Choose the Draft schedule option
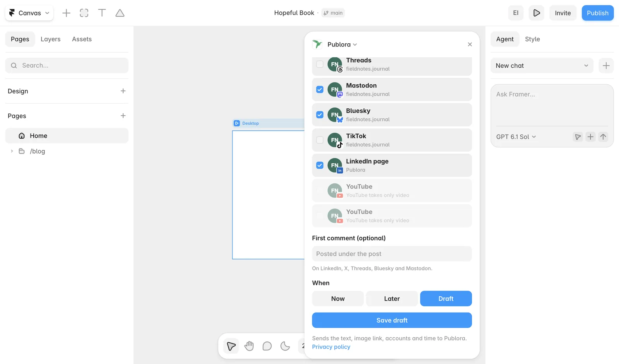The image size is (619, 364). click(x=446, y=299)
